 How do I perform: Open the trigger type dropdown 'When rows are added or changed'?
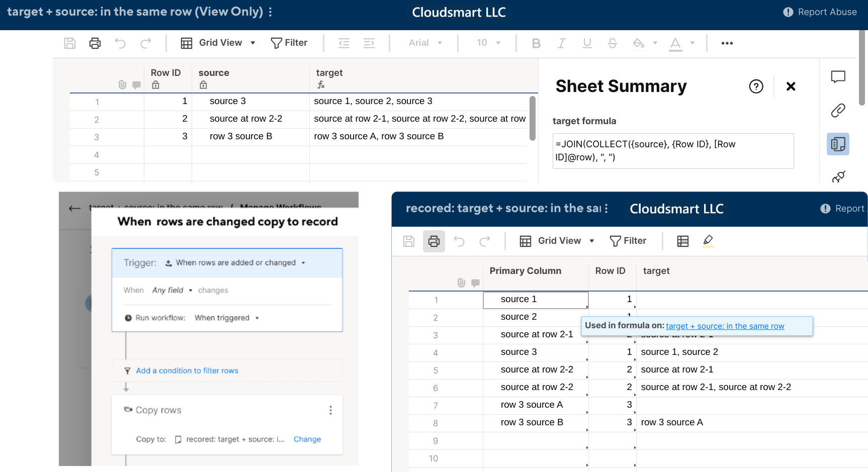coord(235,263)
